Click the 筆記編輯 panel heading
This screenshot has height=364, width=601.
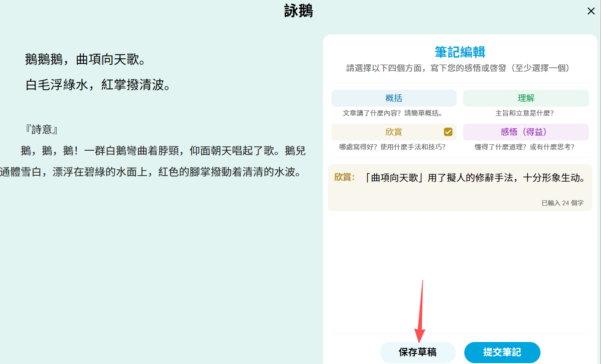tap(460, 52)
